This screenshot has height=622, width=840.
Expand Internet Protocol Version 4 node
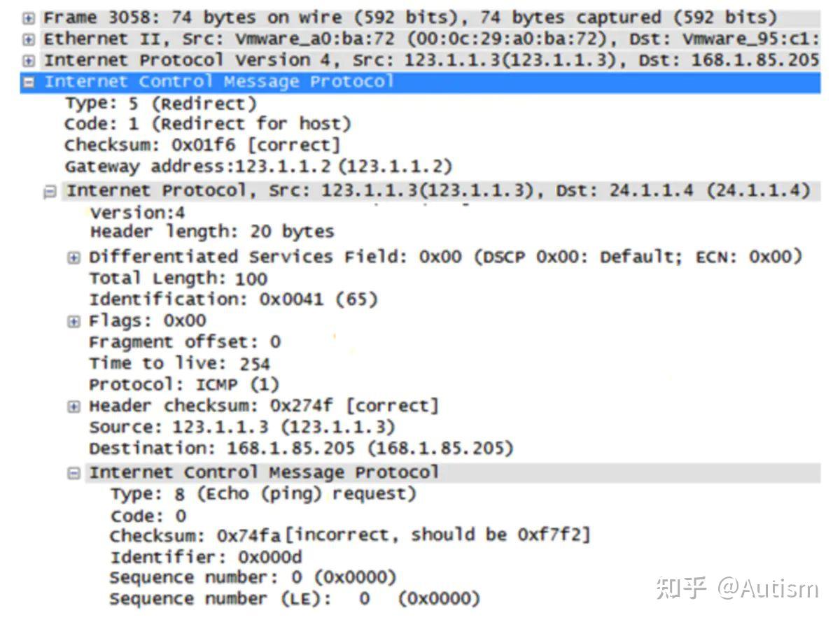[28, 61]
